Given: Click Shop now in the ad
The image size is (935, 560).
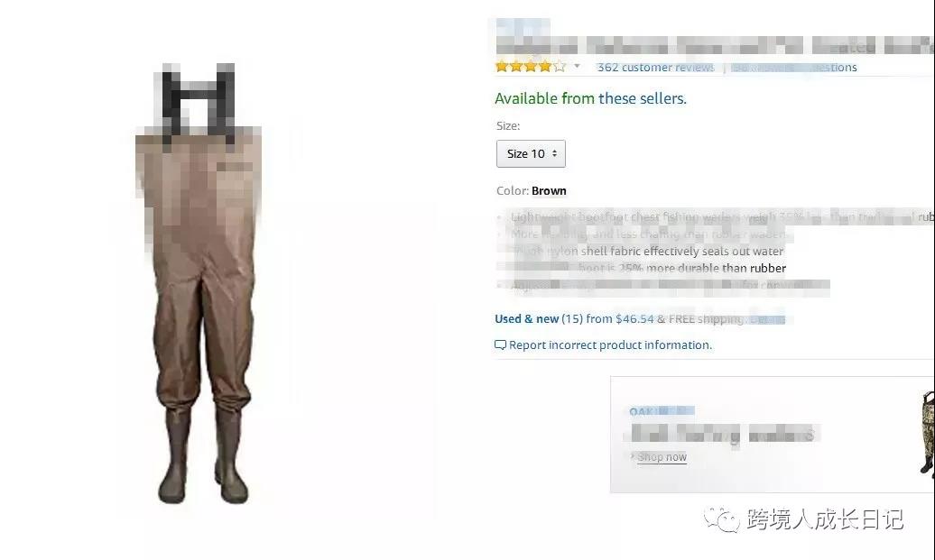Looking at the screenshot, I should 662,457.
